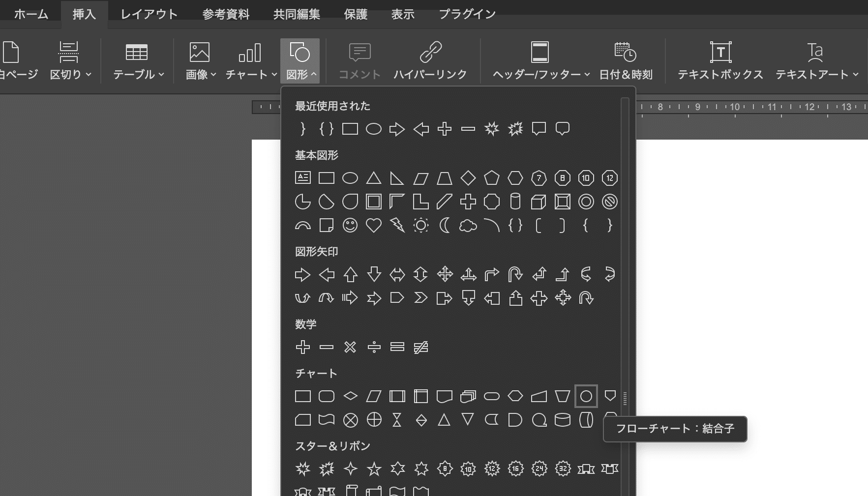
Task: Choose the up arrow in block arrows
Action: pyautogui.click(x=350, y=274)
